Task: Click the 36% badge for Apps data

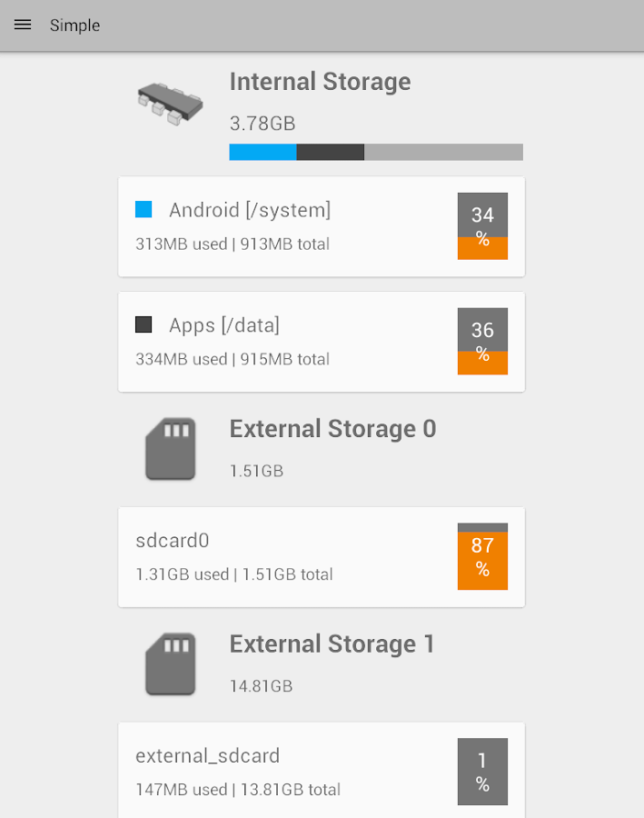Action: click(482, 341)
